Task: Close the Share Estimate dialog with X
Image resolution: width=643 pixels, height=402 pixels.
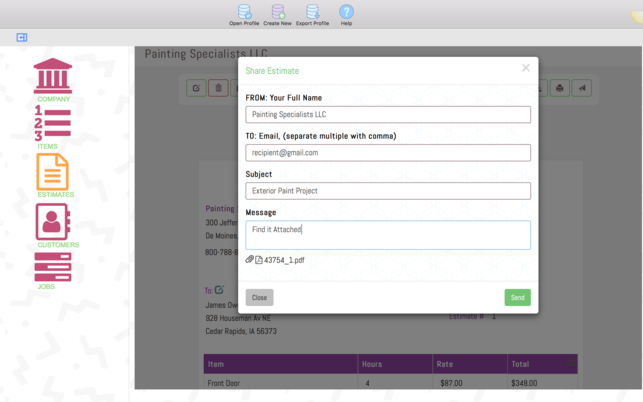Action: 526,68
